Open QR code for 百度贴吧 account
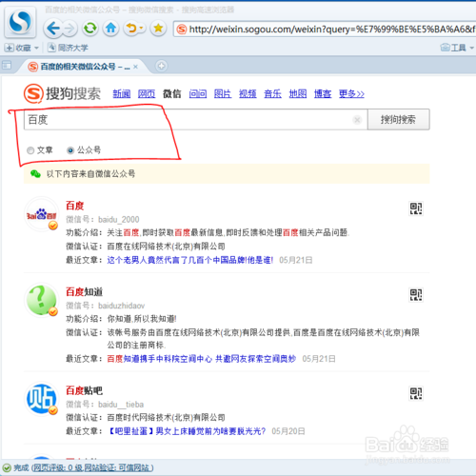The width and height of the screenshot is (476, 476). click(416, 393)
